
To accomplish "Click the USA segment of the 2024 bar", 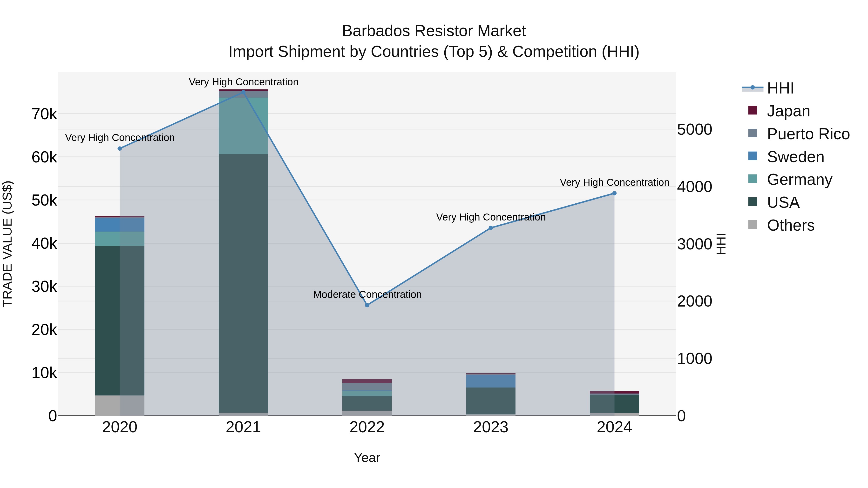I will point(614,404).
